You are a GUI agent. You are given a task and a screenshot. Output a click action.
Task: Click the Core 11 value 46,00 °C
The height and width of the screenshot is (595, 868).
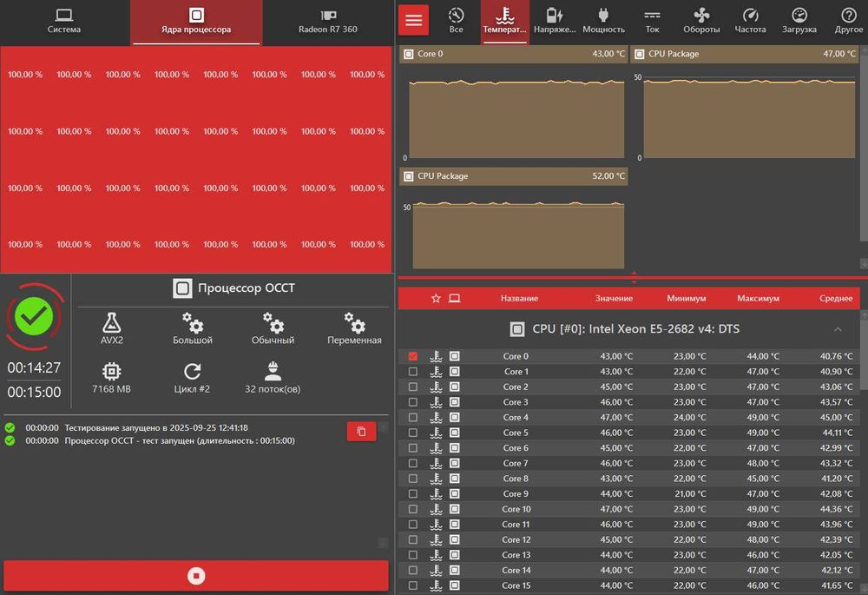(616, 524)
